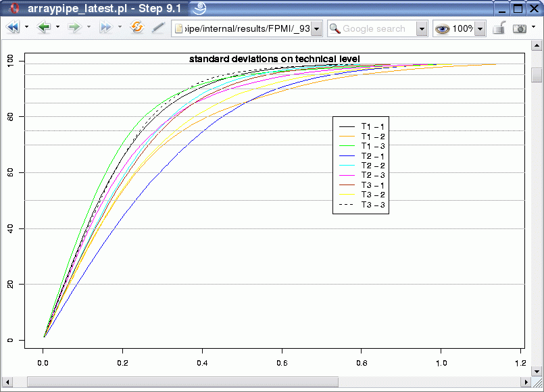
Task: Click legend entry 'T1 – 3'
Action: (373, 146)
